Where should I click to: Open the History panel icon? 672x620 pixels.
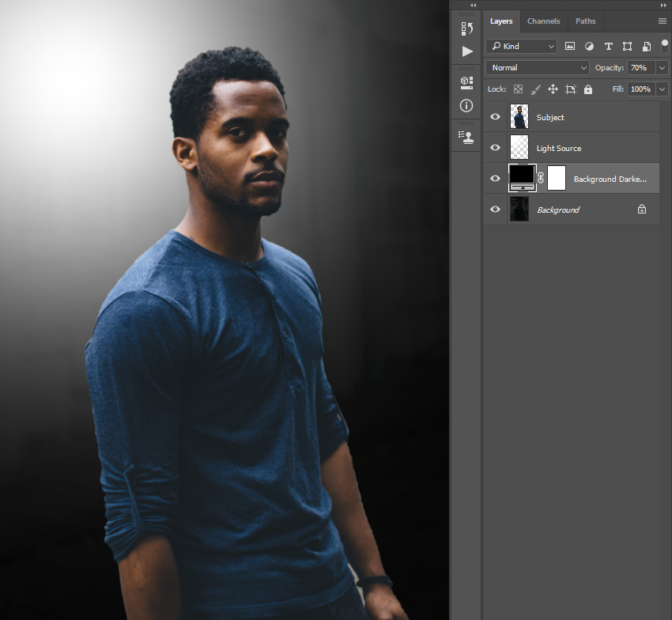pos(466,29)
